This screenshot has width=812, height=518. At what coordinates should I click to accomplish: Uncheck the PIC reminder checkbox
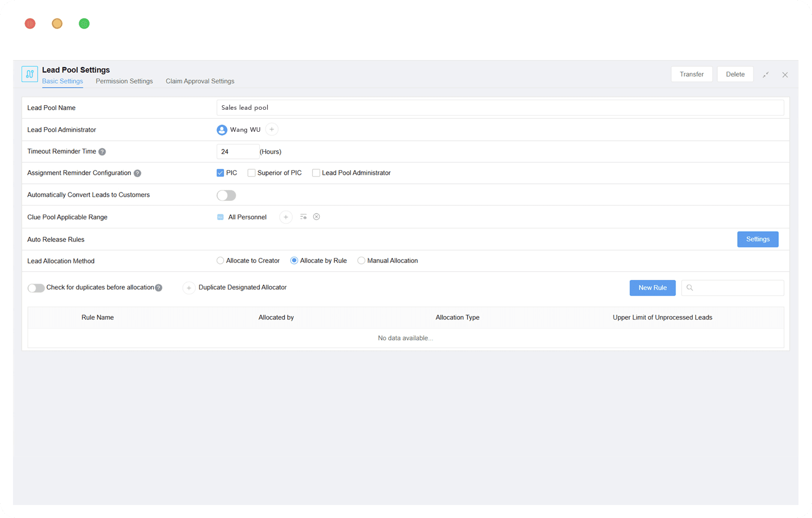click(220, 173)
